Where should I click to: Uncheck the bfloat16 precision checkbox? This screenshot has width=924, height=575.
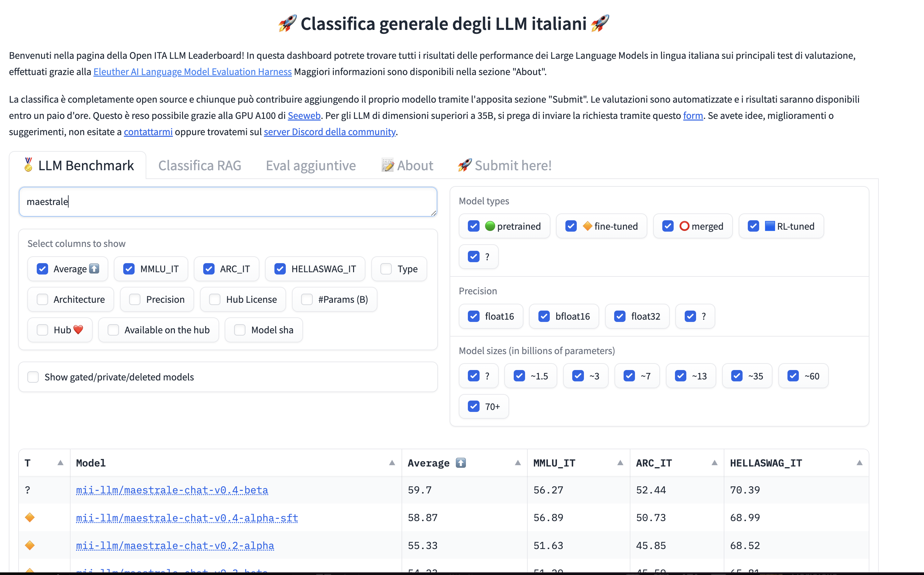pos(544,316)
